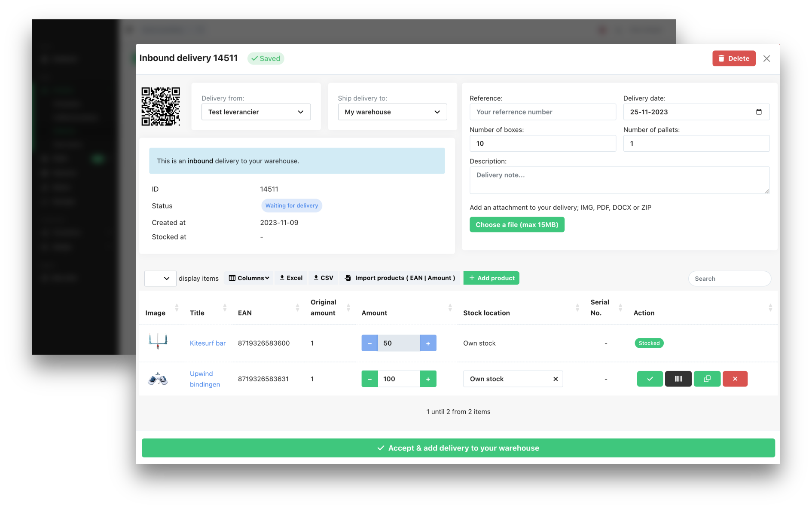Image resolution: width=812 pixels, height=509 pixels.
Task: Click the Waiting for delivery status badge
Action: pyautogui.click(x=292, y=205)
